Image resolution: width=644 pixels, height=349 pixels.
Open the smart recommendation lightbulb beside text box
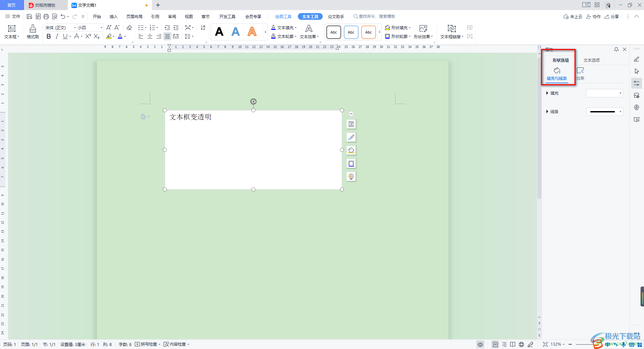point(351,176)
